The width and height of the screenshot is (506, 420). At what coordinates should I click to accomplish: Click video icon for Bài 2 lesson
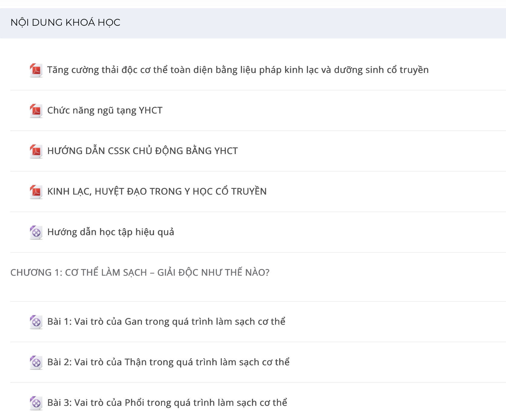36,363
